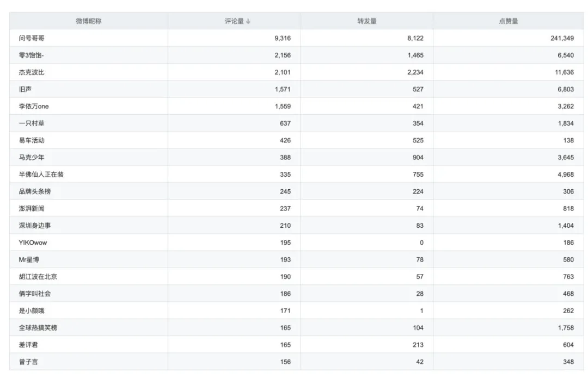Select the 9,316 comment count cell

click(283, 38)
